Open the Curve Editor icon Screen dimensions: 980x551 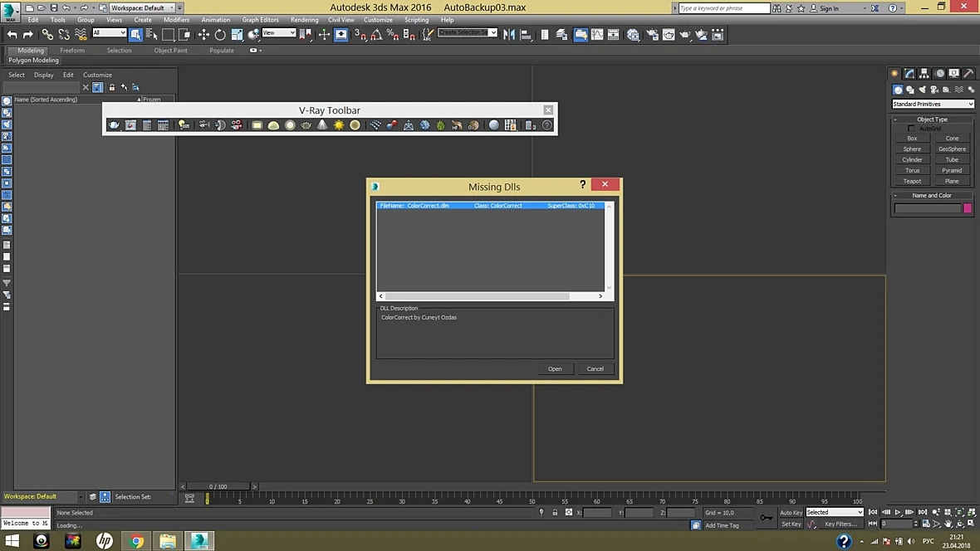point(597,35)
